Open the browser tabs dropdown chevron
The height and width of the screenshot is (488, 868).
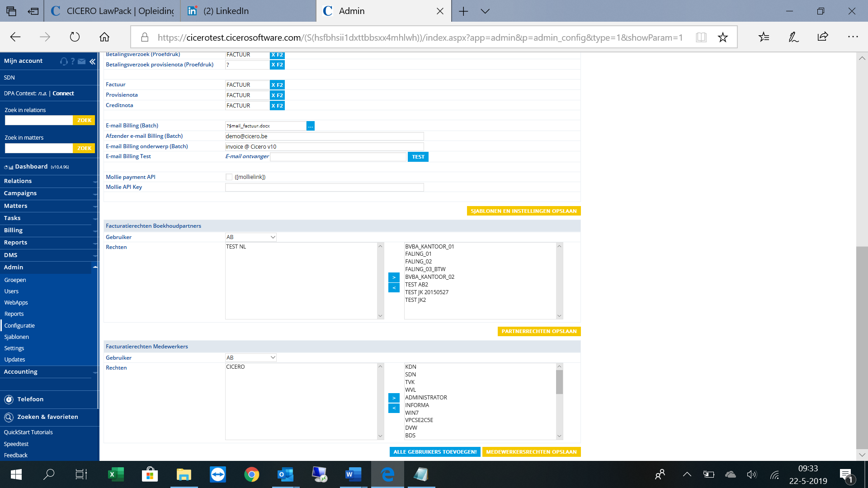[x=485, y=11]
